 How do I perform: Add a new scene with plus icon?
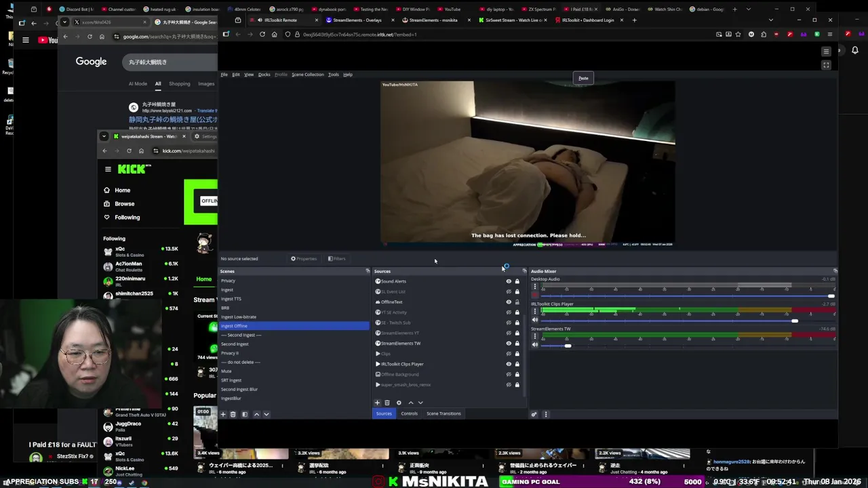[223, 414]
